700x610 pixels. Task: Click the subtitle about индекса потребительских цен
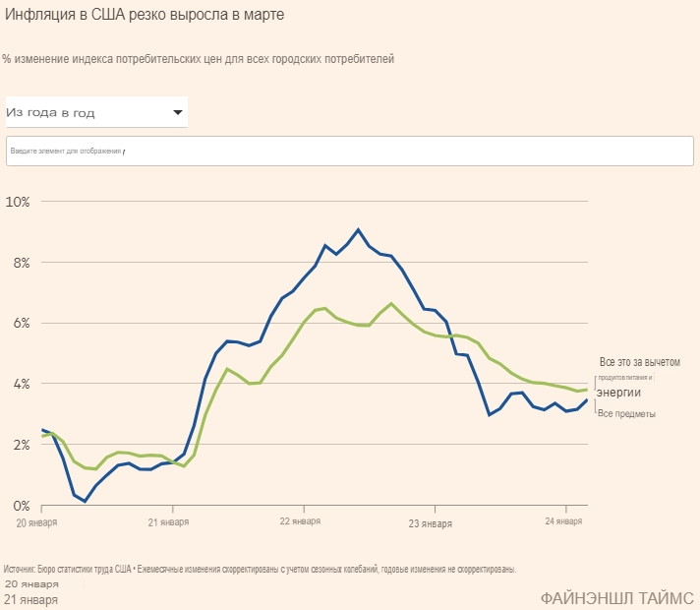pos(199,59)
